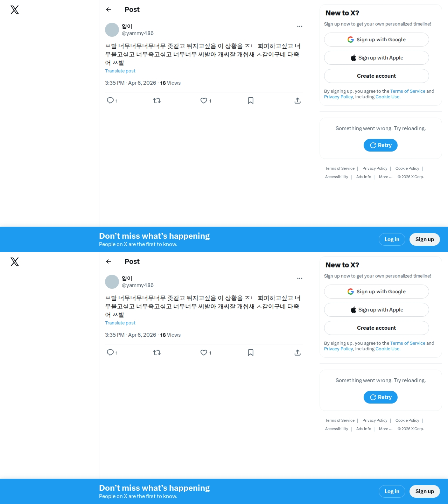Viewport: 448px width, 504px height.
Task: Repost the upper copy of the post
Action: 157,100
